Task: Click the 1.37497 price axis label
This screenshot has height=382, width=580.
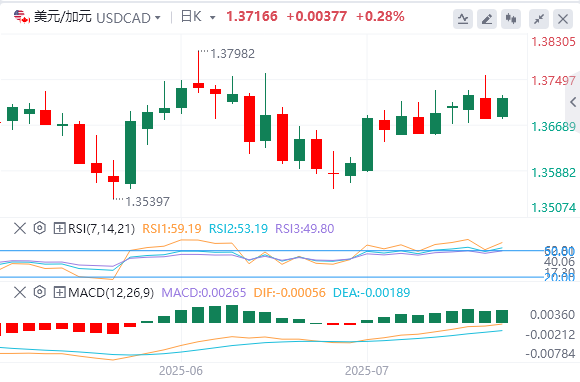Action: tap(554, 81)
